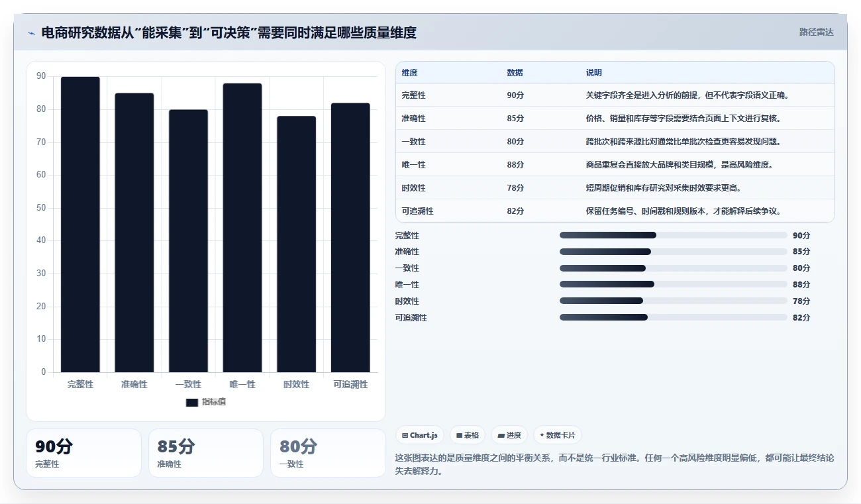
Task: Click description starting 关键字段齐全
Action: [687, 95]
